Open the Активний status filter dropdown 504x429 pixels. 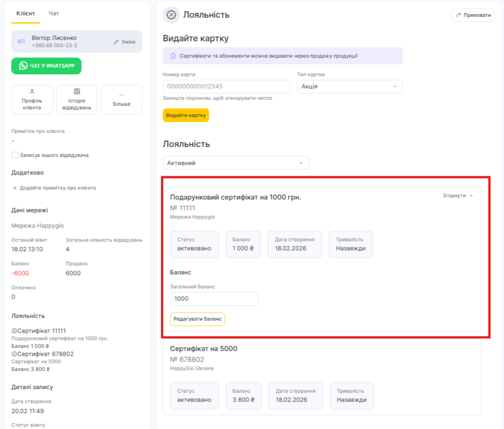click(x=235, y=163)
